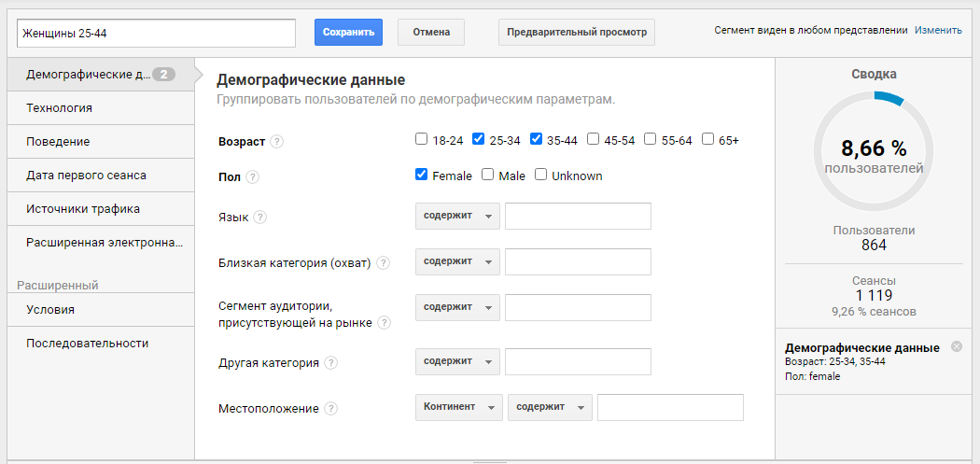
Task: Uncheck the Female gender checkbox
Action: coord(421,175)
